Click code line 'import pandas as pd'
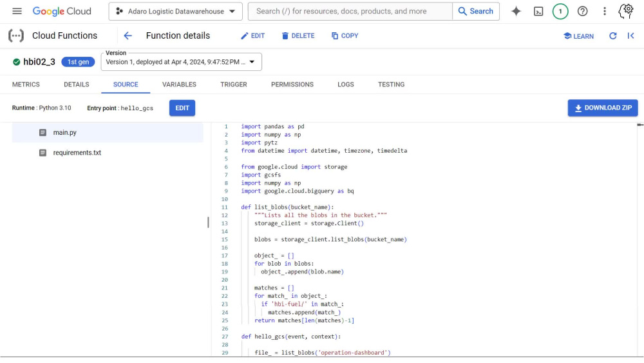This screenshot has width=644, height=363. [272, 126]
